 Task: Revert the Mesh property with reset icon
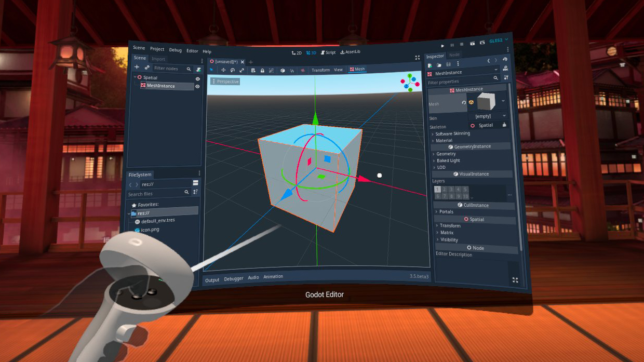tap(464, 103)
